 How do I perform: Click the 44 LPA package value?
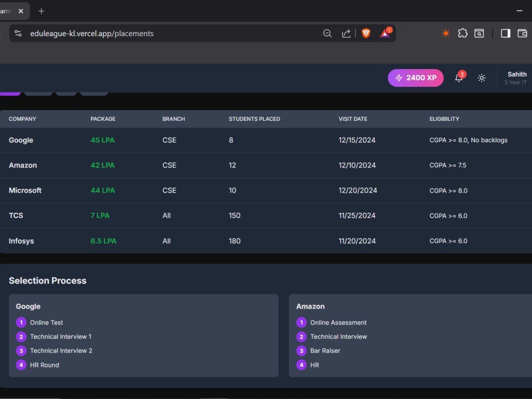coord(103,190)
